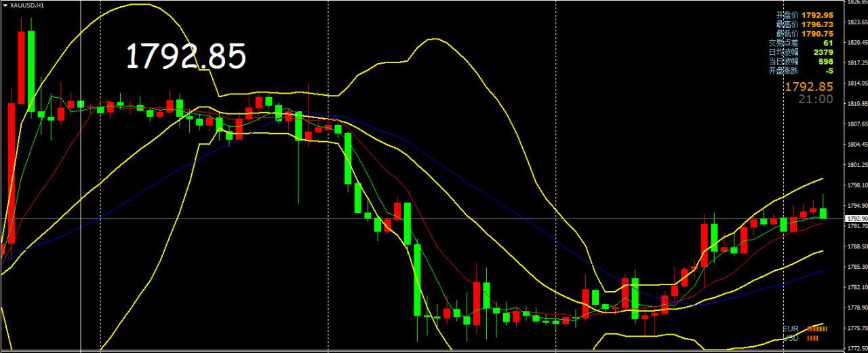Select the XAUUSD,H1 chart title

[28, 5]
